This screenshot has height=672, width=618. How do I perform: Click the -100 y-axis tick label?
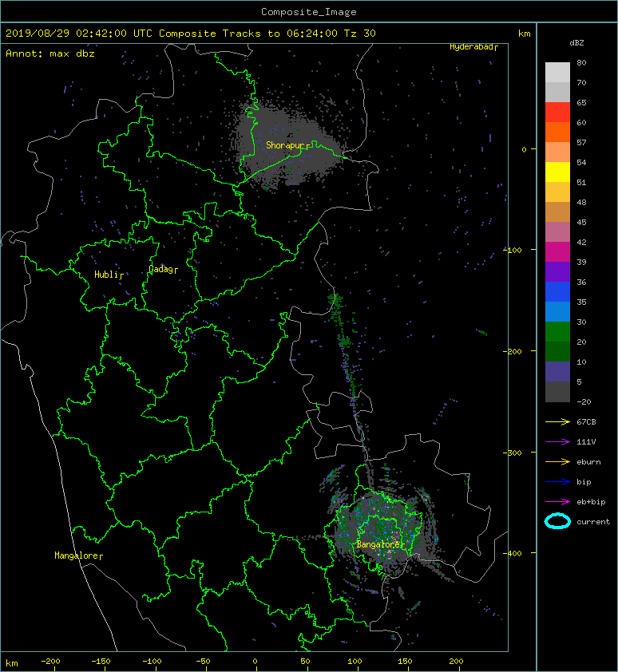[513, 250]
